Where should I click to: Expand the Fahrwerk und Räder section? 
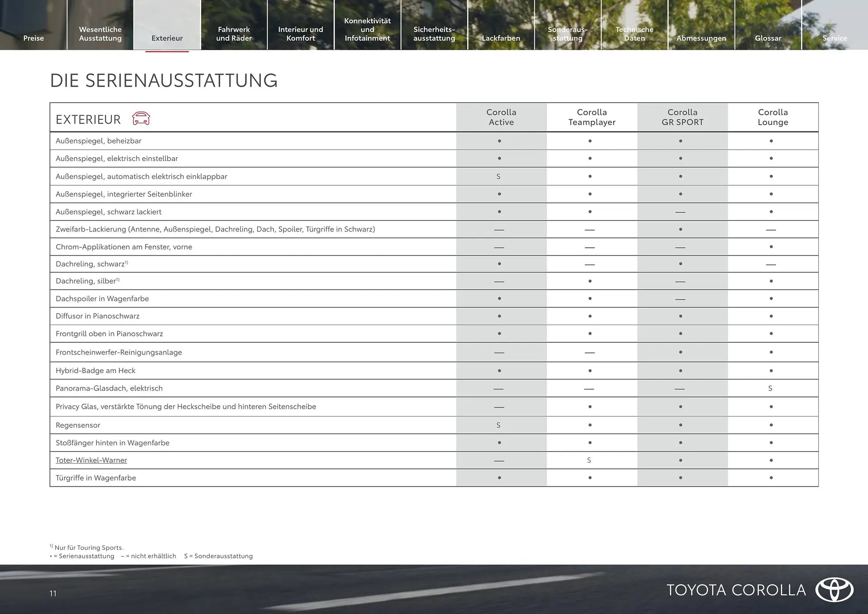234,33
